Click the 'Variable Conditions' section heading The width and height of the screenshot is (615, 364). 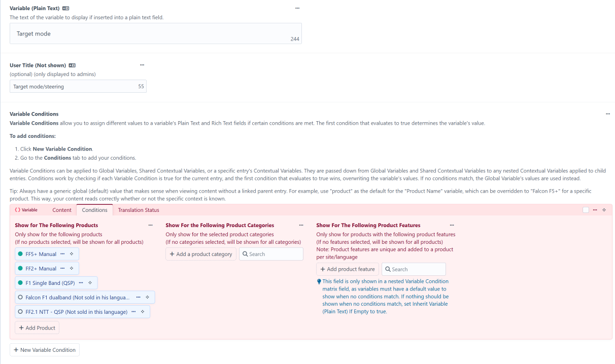coord(34,114)
